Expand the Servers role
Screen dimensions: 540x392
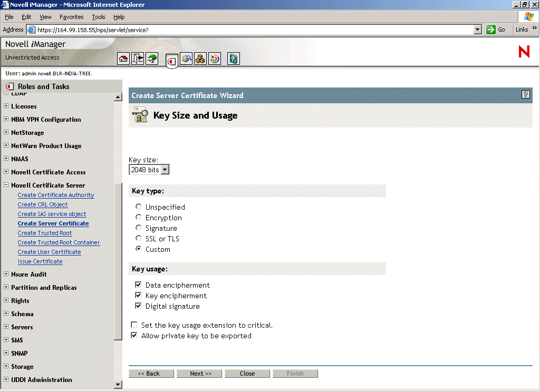tap(6, 326)
